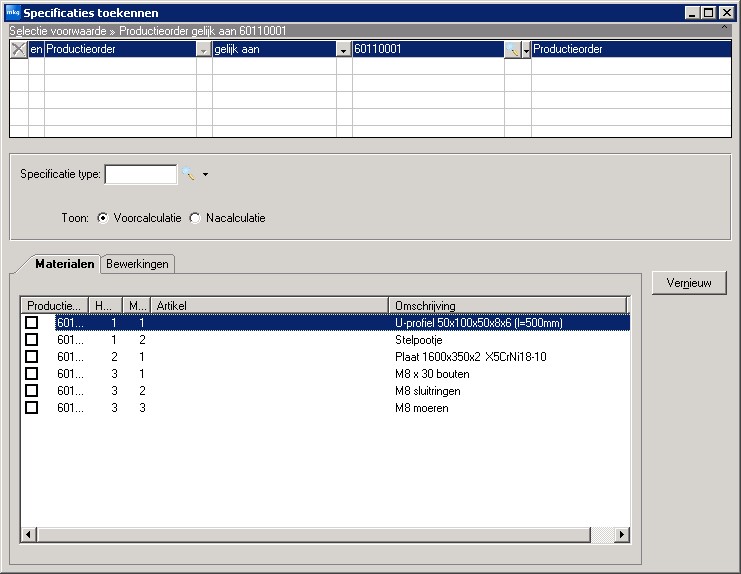Select the 'en' connector cell in filter row

coord(36,49)
